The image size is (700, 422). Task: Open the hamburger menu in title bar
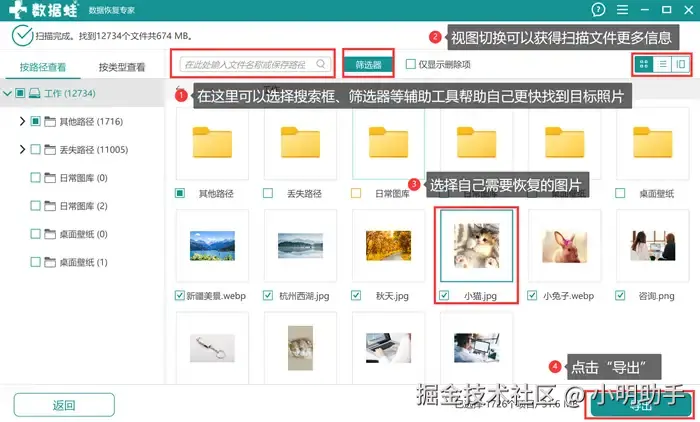(622, 9)
